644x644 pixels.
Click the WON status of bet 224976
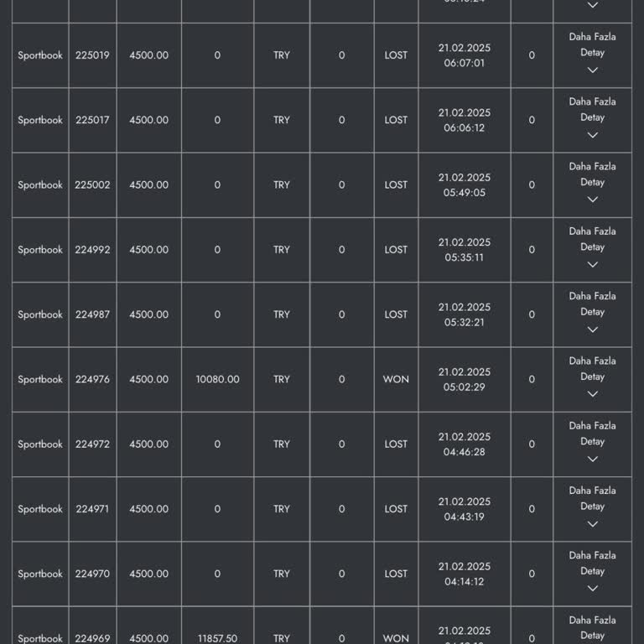click(x=396, y=379)
